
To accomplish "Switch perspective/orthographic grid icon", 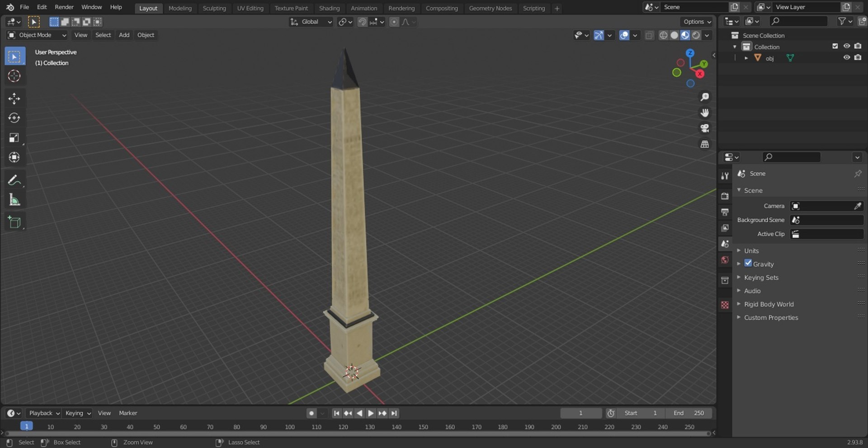I will (x=704, y=144).
